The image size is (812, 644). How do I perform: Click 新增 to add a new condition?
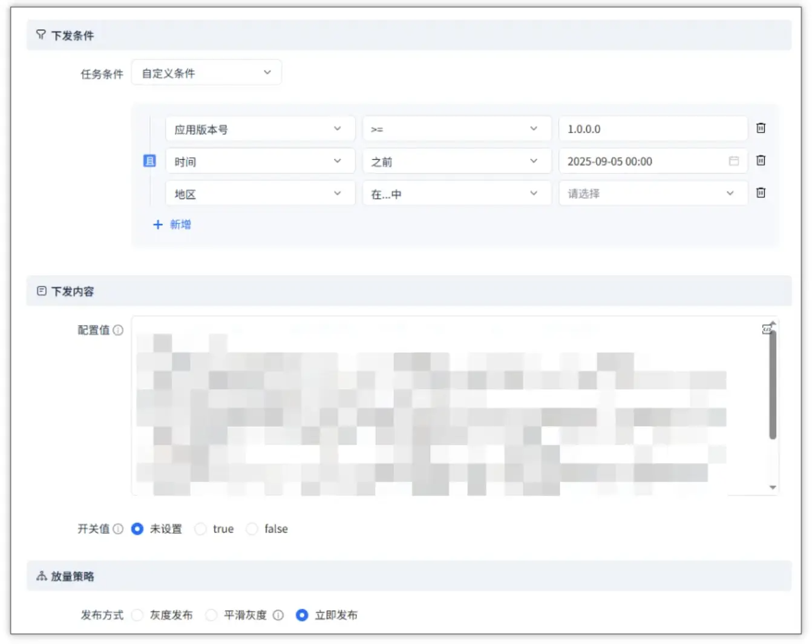(x=173, y=225)
